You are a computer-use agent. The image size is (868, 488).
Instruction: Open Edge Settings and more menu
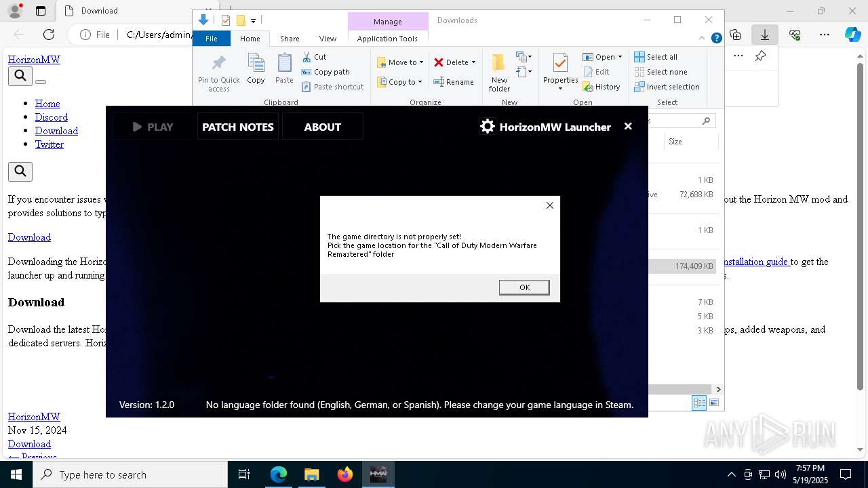[x=825, y=35]
